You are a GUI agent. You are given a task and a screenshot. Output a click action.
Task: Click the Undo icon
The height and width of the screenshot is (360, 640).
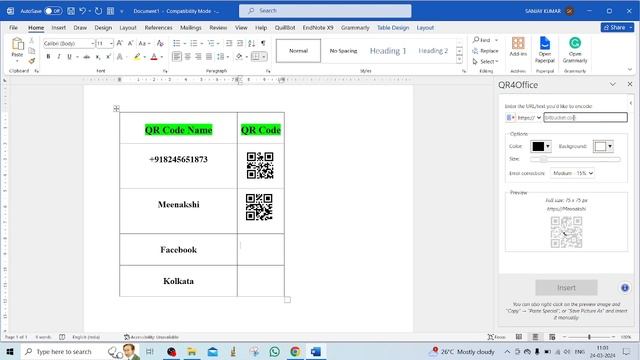pos(82,11)
